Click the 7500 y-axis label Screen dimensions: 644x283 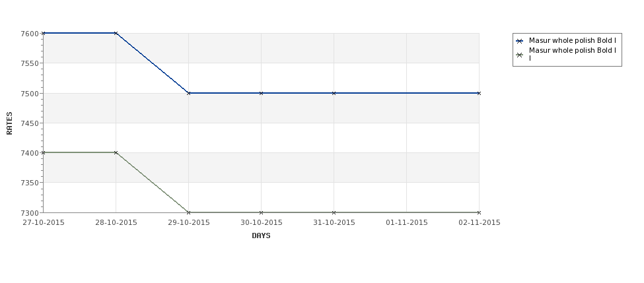(x=30, y=93)
